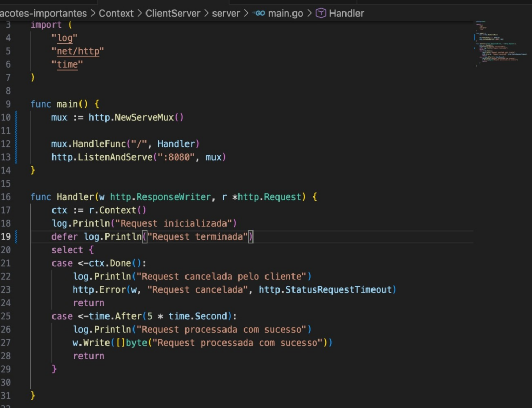Click http.Error call on line 23

[99, 289]
